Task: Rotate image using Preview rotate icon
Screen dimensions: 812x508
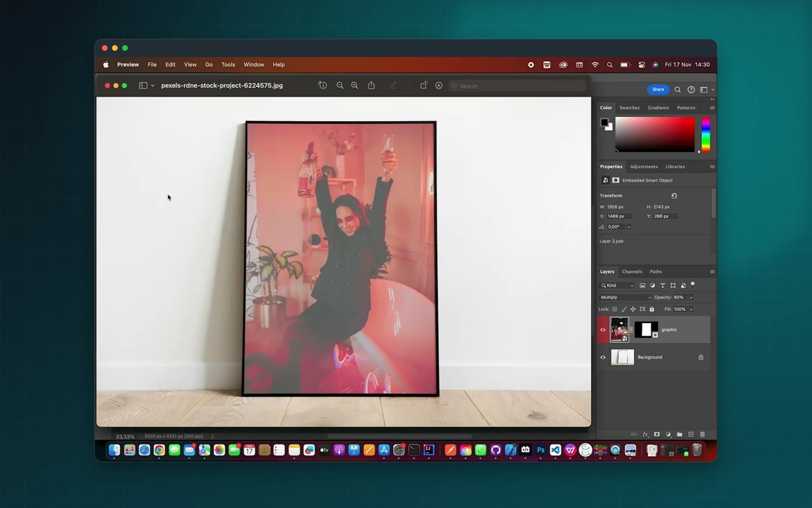Action: 423,86
